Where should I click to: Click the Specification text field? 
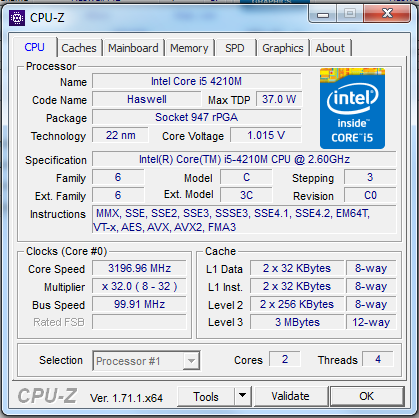click(x=244, y=159)
